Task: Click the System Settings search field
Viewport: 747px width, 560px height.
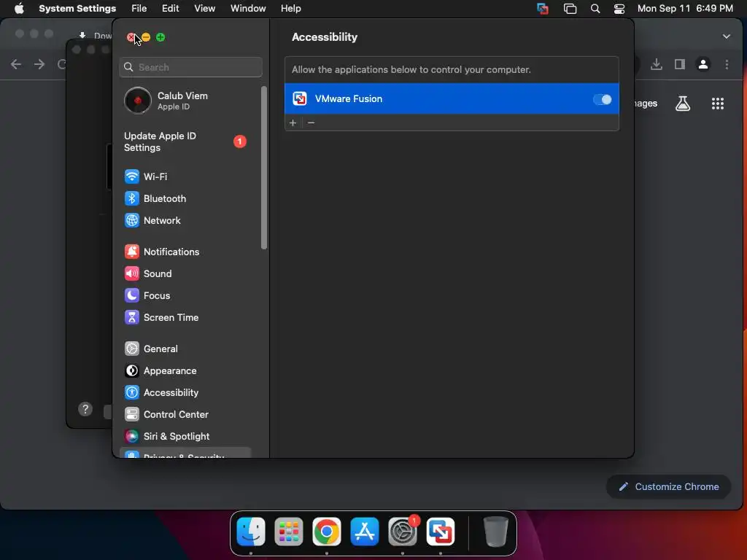Action: click(x=190, y=67)
